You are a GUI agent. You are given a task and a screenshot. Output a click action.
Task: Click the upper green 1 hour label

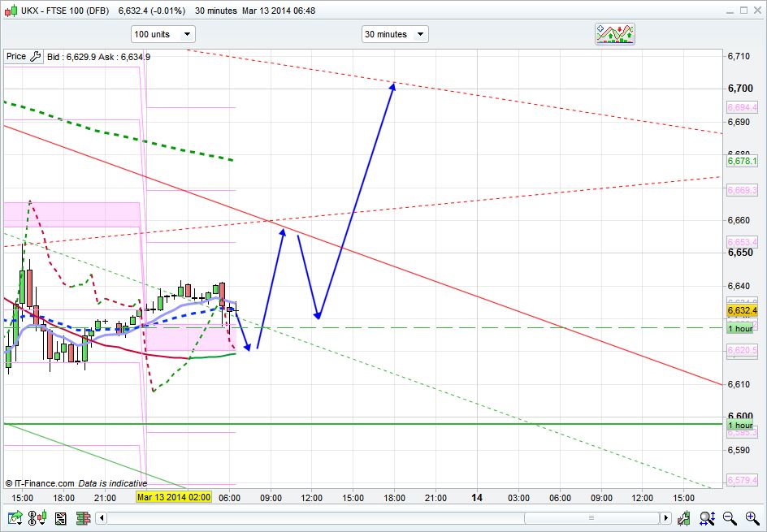coord(740,328)
